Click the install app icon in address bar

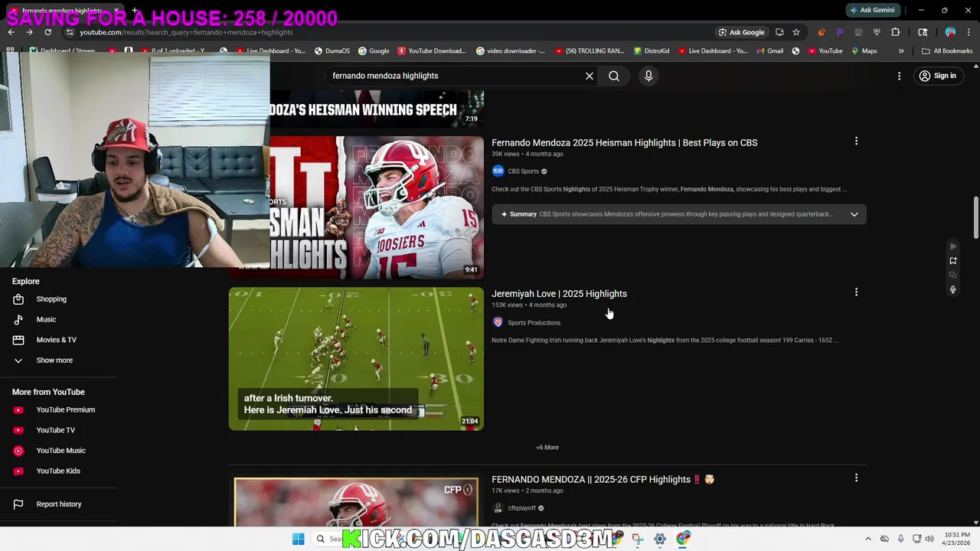[x=779, y=32]
